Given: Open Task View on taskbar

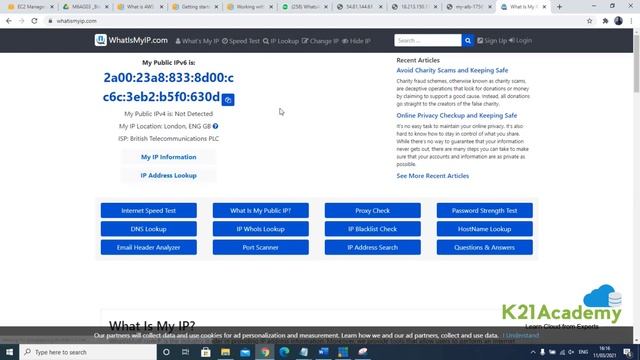Looking at the screenshot, I should (x=185, y=352).
